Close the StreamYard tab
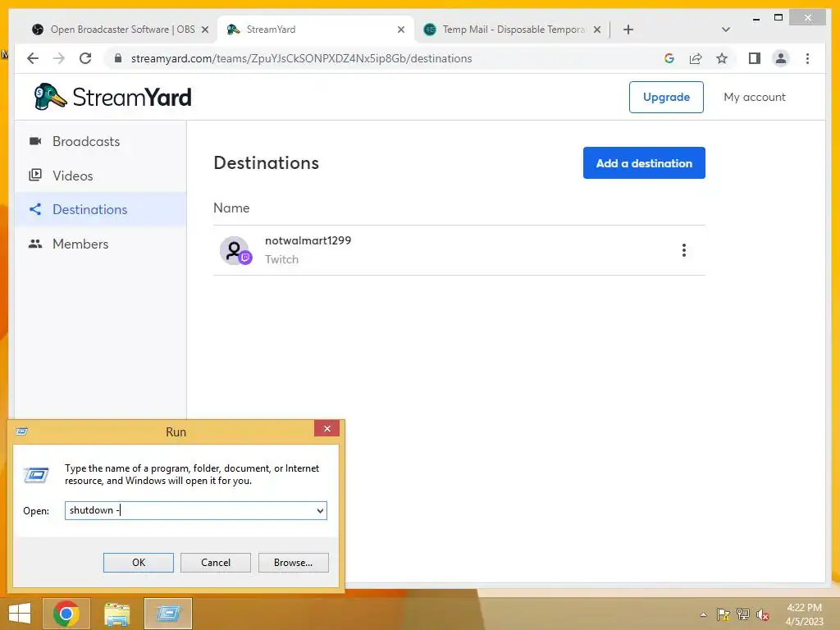Screen dimensions: 840x630 pos(400,30)
